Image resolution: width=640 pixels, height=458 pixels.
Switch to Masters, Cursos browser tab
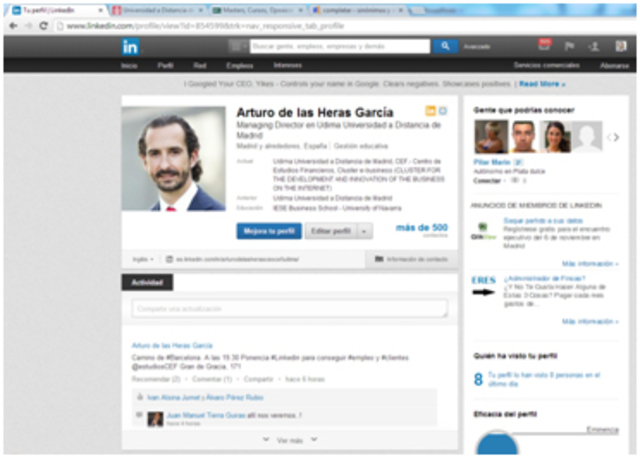(258, 10)
